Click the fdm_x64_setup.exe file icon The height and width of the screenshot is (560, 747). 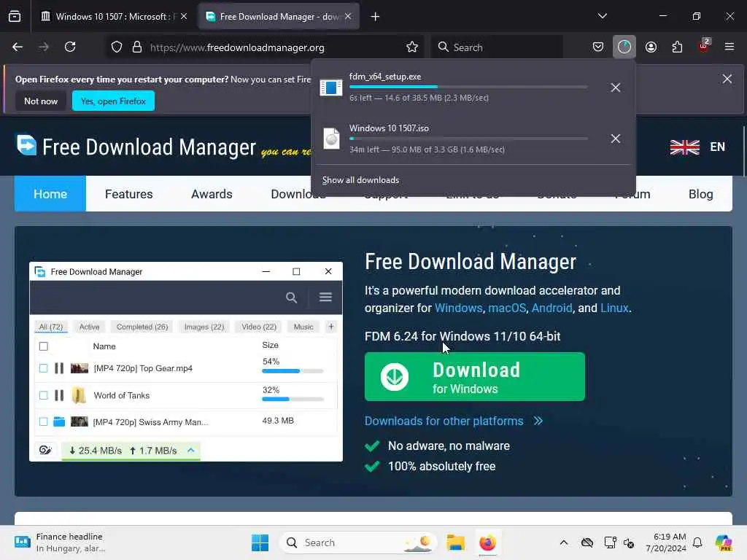pos(331,87)
